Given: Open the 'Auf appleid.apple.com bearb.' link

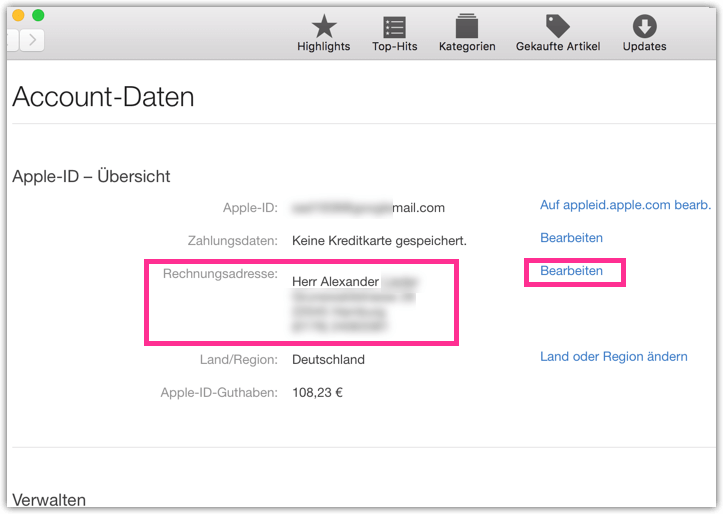Looking at the screenshot, I should point(625,205).
